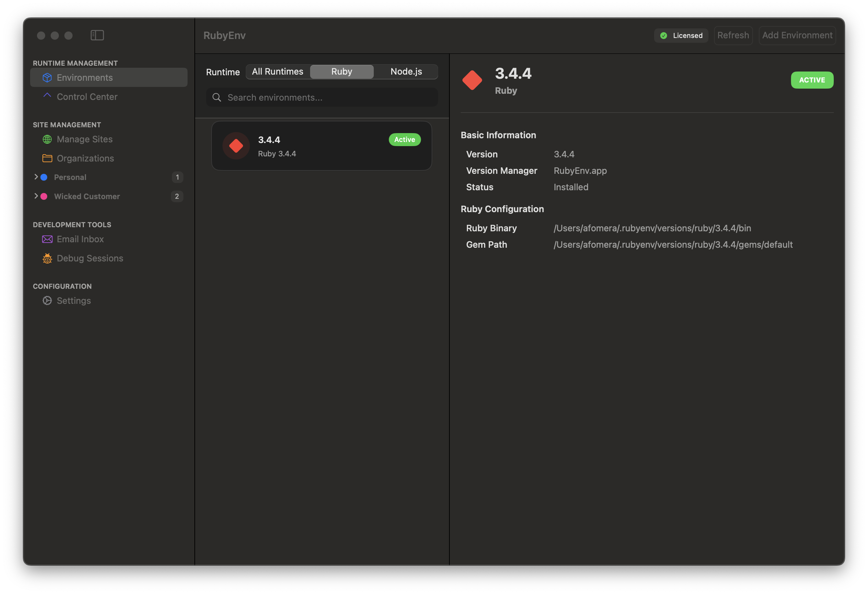Click the Personal label
Image resolution: width=868 pixels, height=594 pixels.
pos(70,177)
